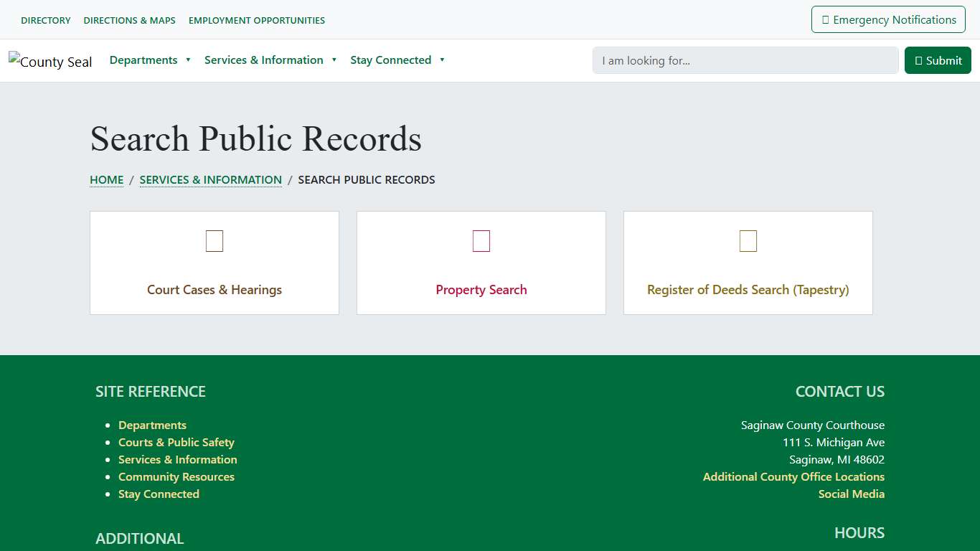
Task: Visit the Directions & Maps page
Action: [x=129, y=20]
